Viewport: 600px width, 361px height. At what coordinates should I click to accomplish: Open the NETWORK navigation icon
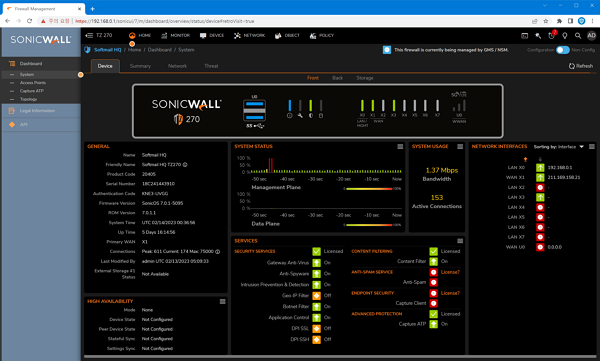[237, 36]
